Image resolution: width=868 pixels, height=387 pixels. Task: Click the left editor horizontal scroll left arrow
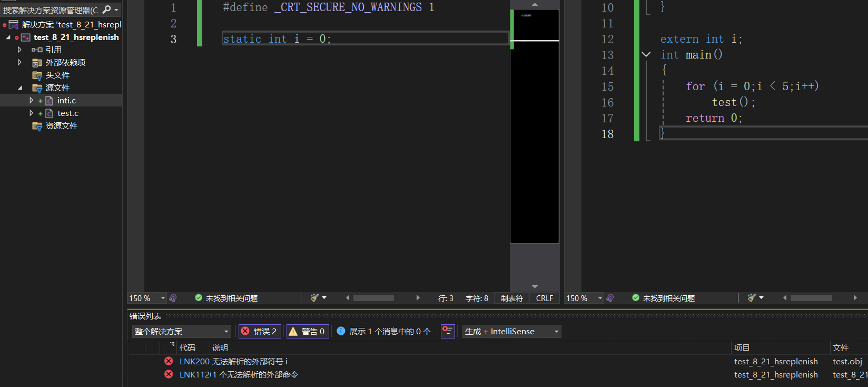click(x=348, y=298)
